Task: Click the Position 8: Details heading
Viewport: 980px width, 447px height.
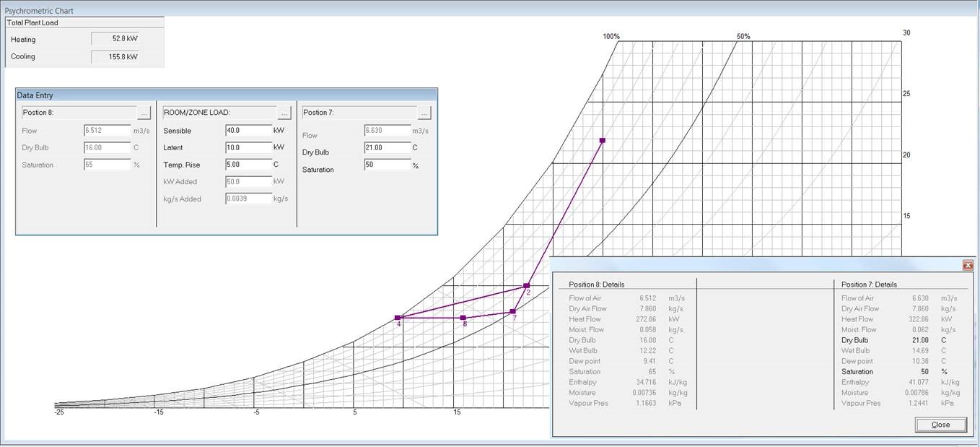Action: pos(596,285)
